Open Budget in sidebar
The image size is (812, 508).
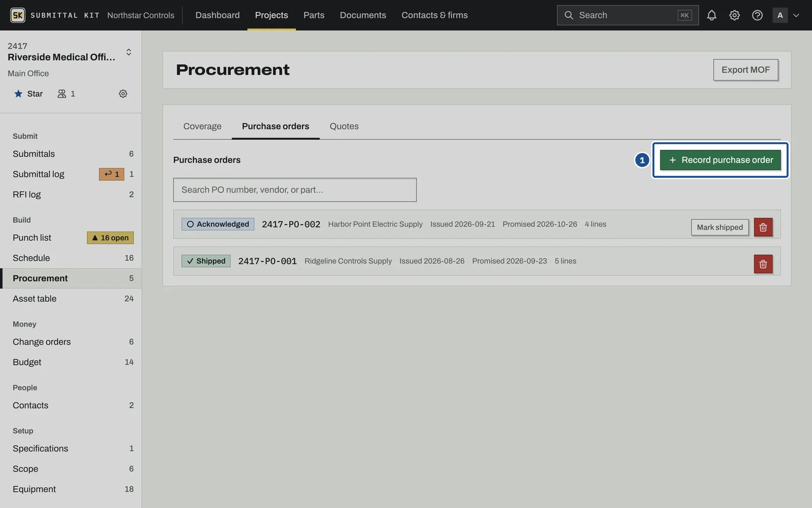[x=71, y=362]
